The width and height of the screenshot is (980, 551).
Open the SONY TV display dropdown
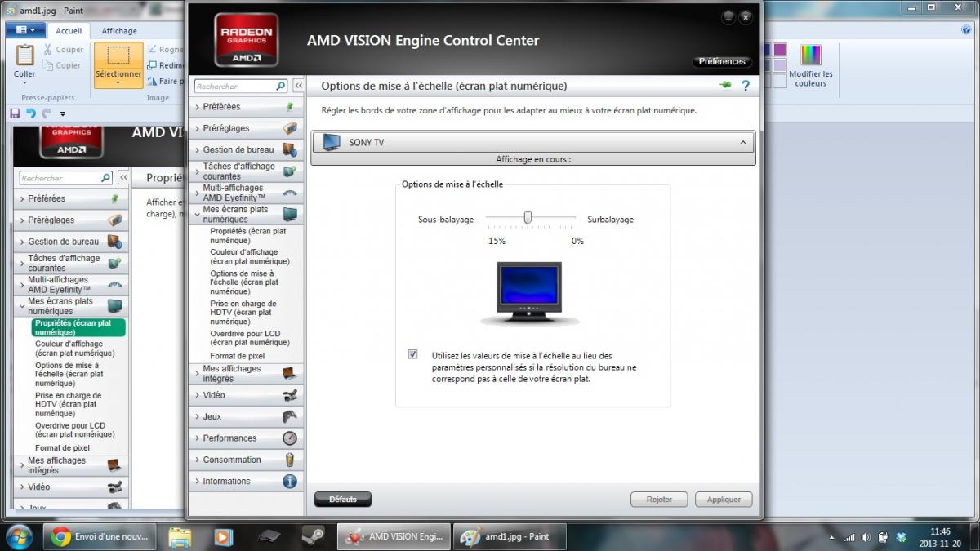532,142
